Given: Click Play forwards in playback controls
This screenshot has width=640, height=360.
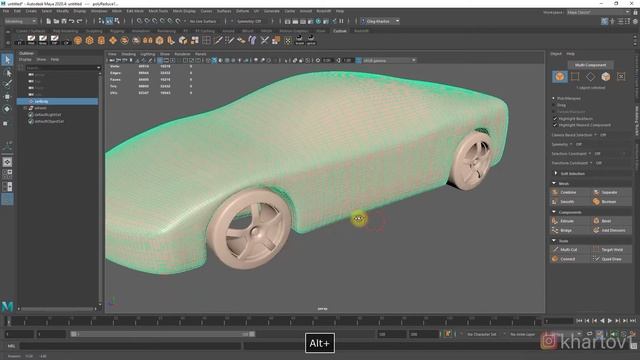Looking at the screenshot, I should pyautogui.click(x=610, y=321).
